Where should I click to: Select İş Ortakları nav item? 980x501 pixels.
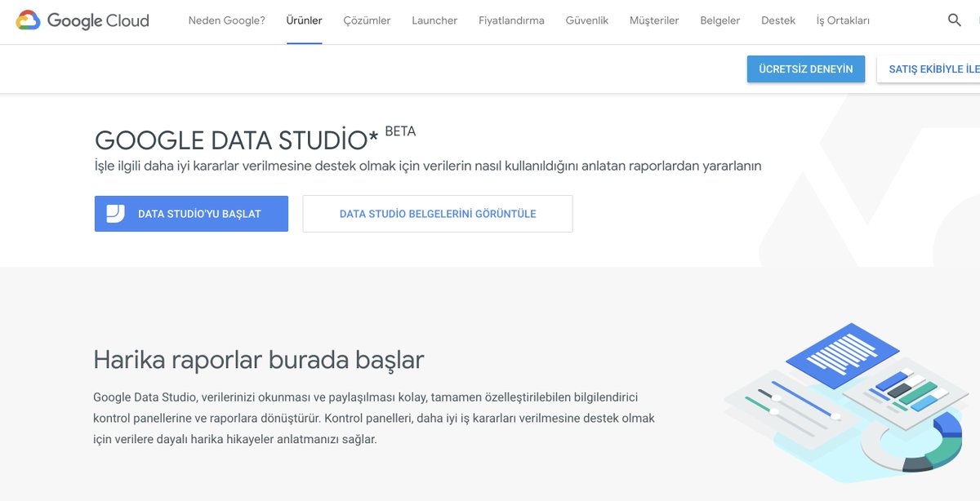tap(843, 20)
